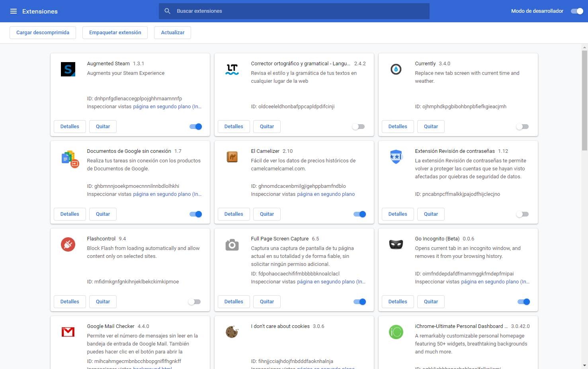Open Detalles for El Camelizer
This screenshot has height=369, width=588.
[234, 214]
